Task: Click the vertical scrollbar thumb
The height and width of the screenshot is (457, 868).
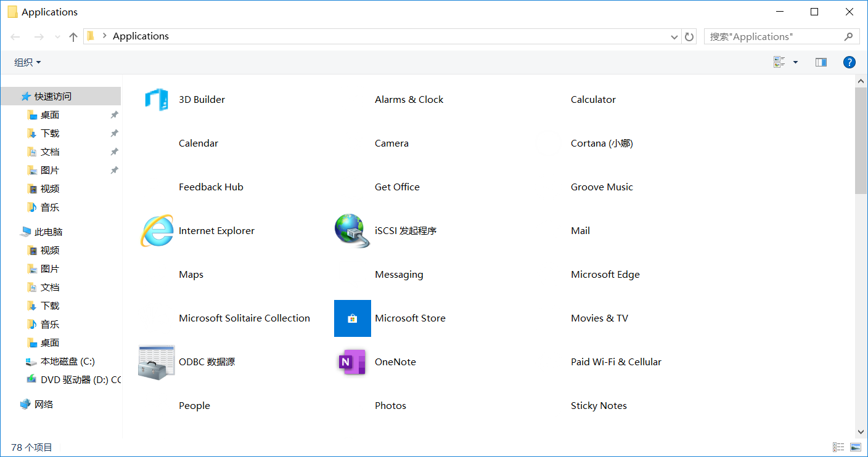Action: tap(861, 140)
